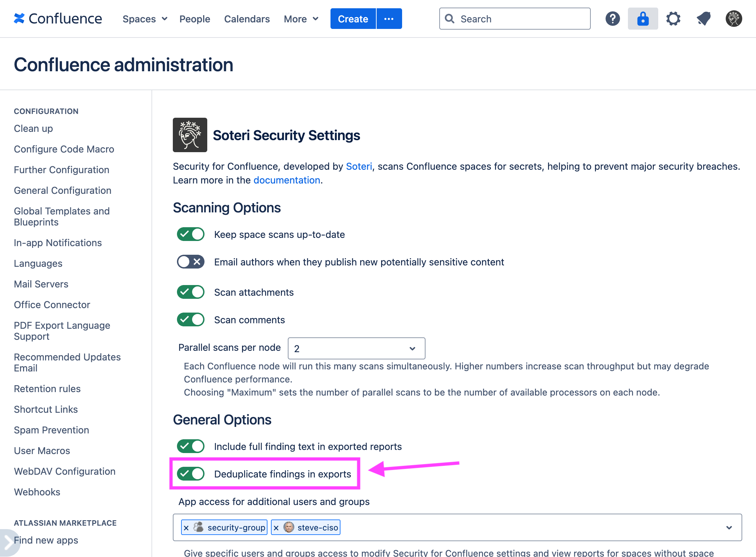Go to Mail Servers in sidebar
Screen dimensions: 756x557
click(41, 284)
